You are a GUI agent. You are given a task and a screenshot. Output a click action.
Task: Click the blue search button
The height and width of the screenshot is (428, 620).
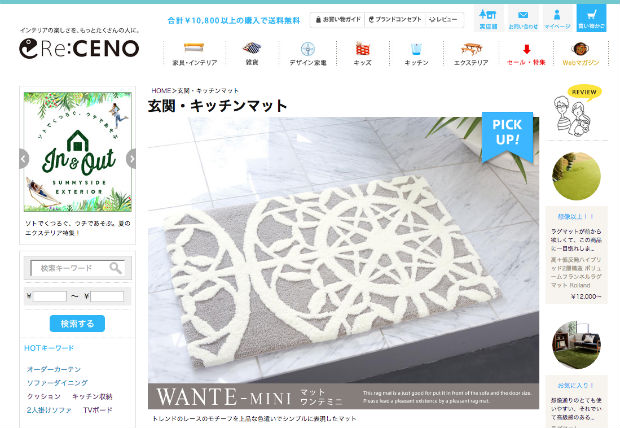click(77, 324)
